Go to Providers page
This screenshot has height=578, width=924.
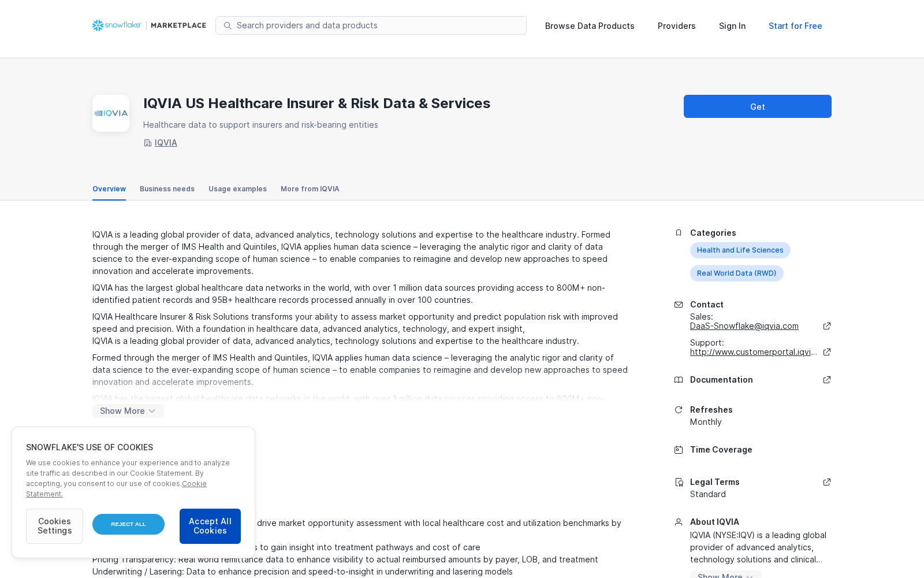(677, 26)
